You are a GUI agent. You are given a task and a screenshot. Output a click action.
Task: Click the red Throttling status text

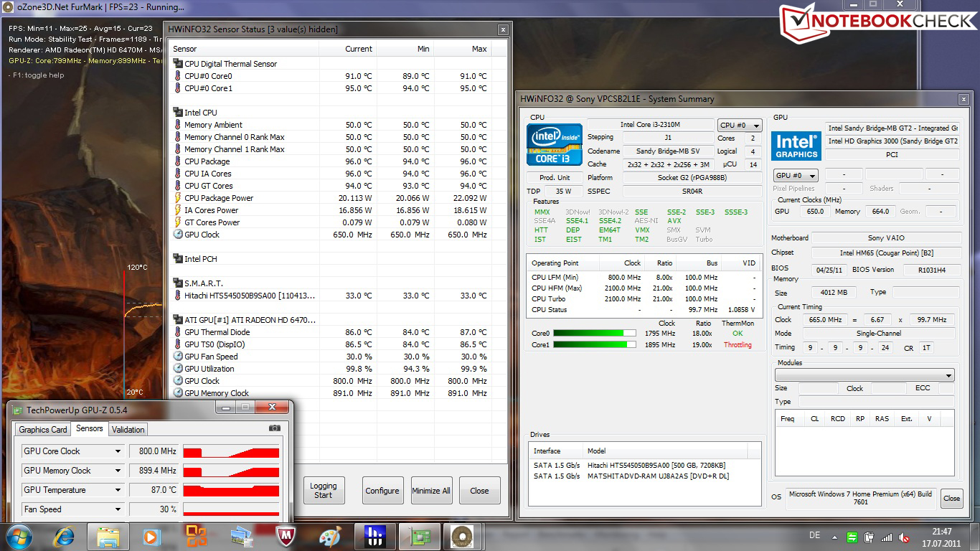pos(738,345)
